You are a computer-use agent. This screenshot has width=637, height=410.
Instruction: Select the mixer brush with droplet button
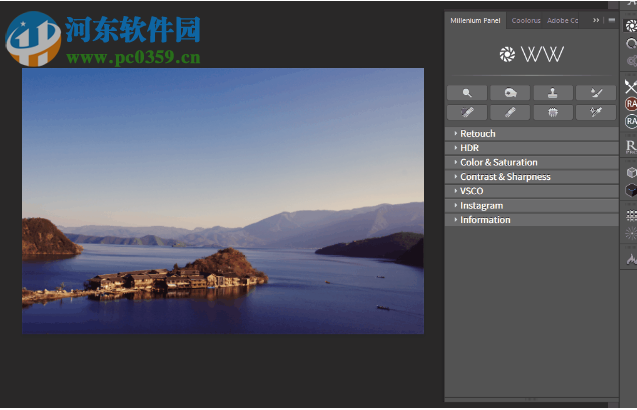click(596, 93)
